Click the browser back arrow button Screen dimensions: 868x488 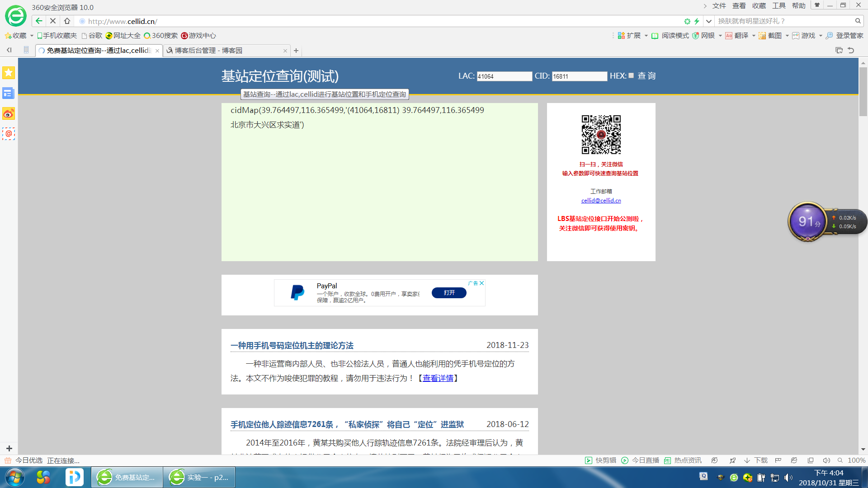39,21
